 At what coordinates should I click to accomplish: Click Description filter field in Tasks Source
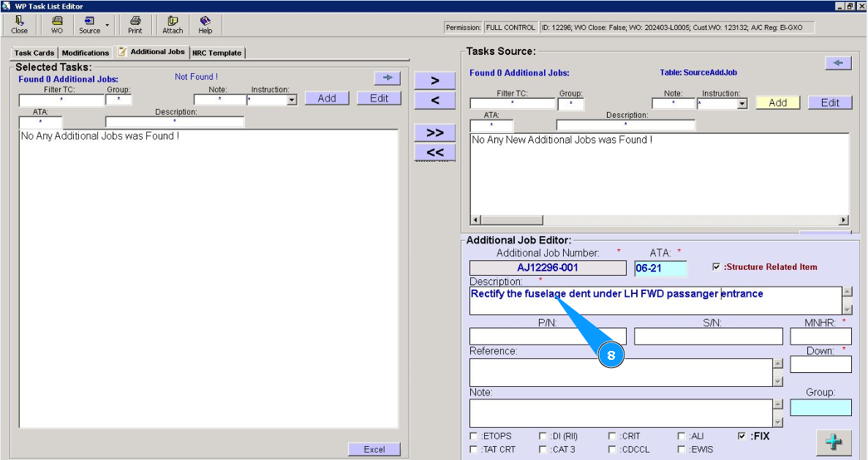point(625,125)
